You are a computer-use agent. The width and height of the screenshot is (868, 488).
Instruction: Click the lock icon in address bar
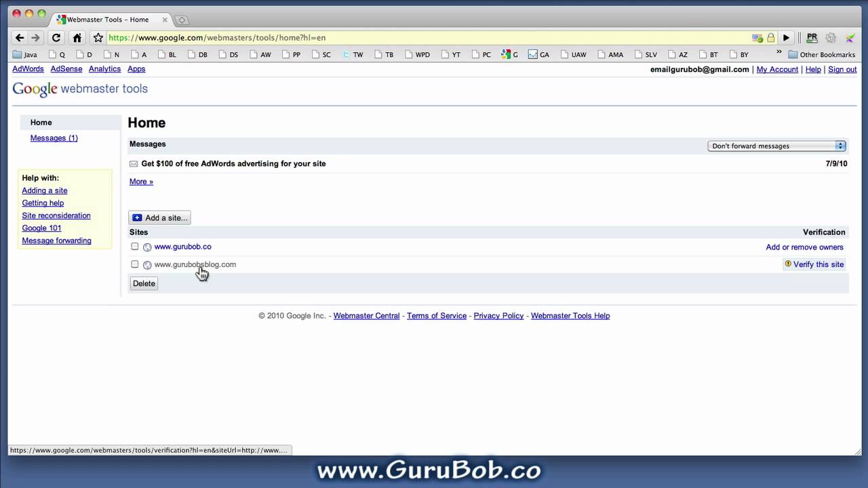point(770,38)
